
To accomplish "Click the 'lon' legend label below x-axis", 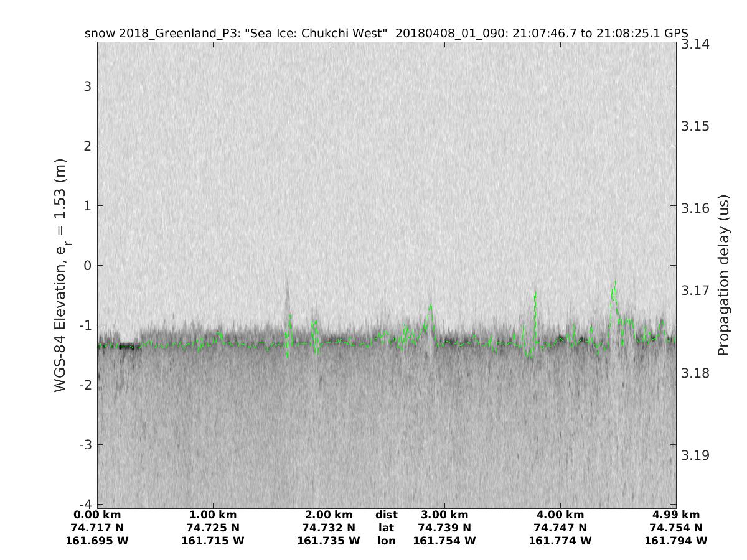I will [x=386, y=541].
